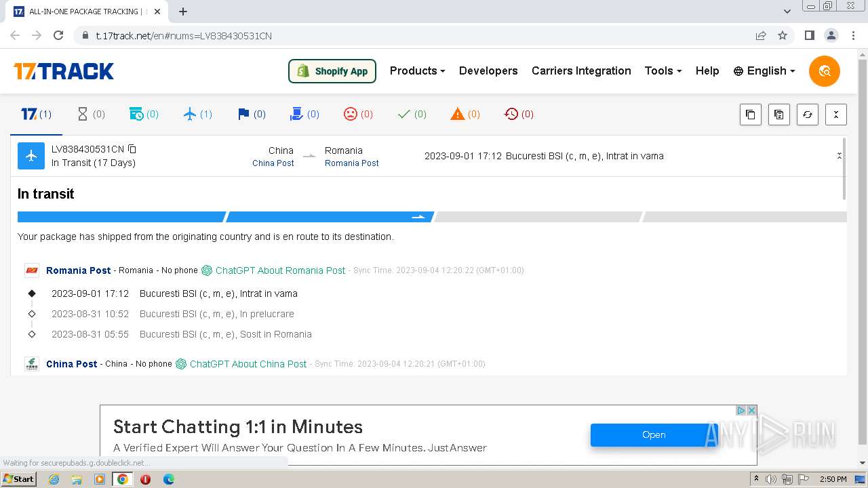
Task: Click the results panel scrollbar
Action: 844,169
